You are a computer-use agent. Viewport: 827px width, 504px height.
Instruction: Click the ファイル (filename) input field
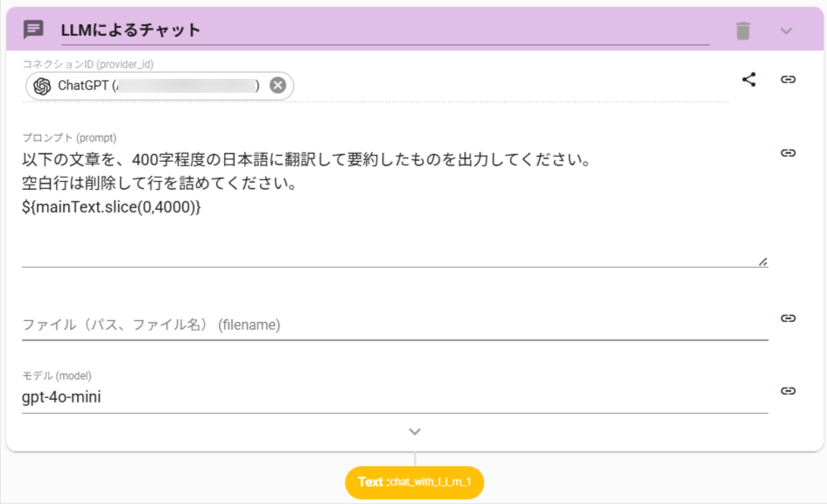[x=394, y=325]
